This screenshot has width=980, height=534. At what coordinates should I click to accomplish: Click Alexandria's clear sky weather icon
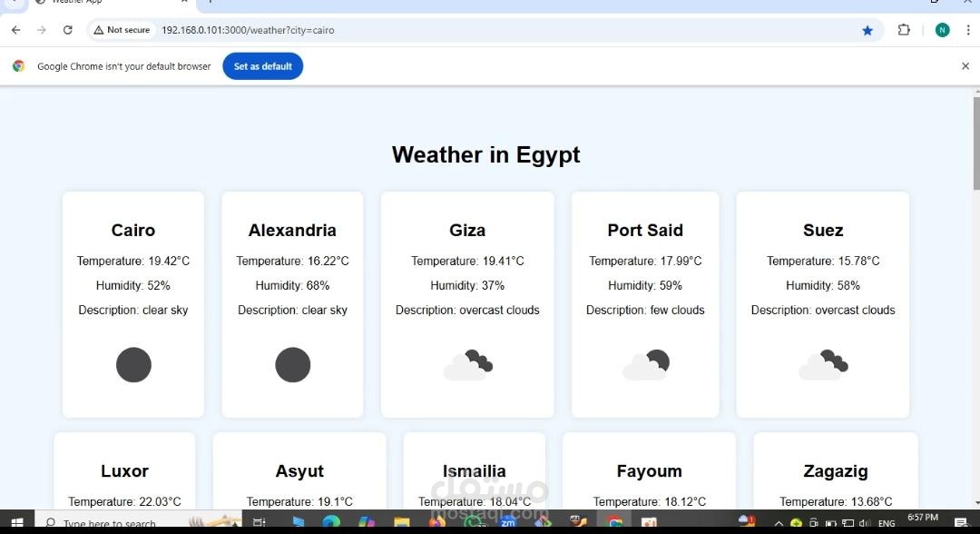(x=292, y=364)
